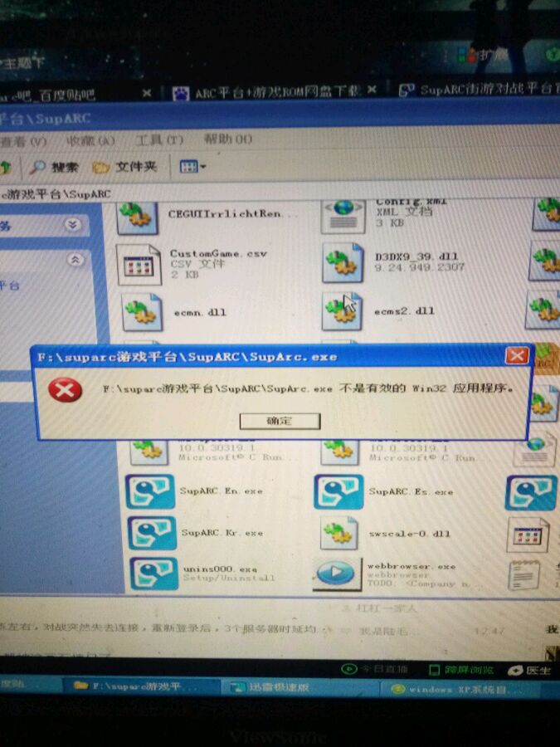
Task: Open the views dropdown in the toolbar
Action: [192, 166]
